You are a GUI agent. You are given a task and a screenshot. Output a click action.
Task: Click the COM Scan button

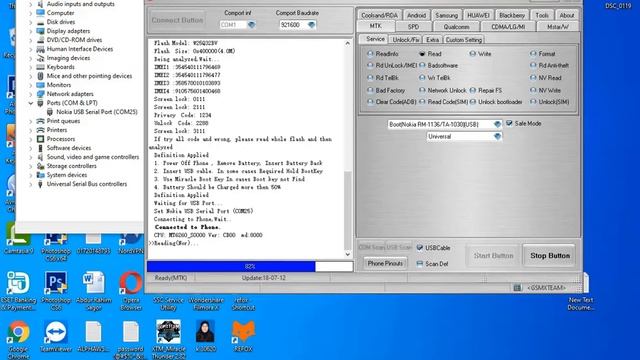(371, 247)
